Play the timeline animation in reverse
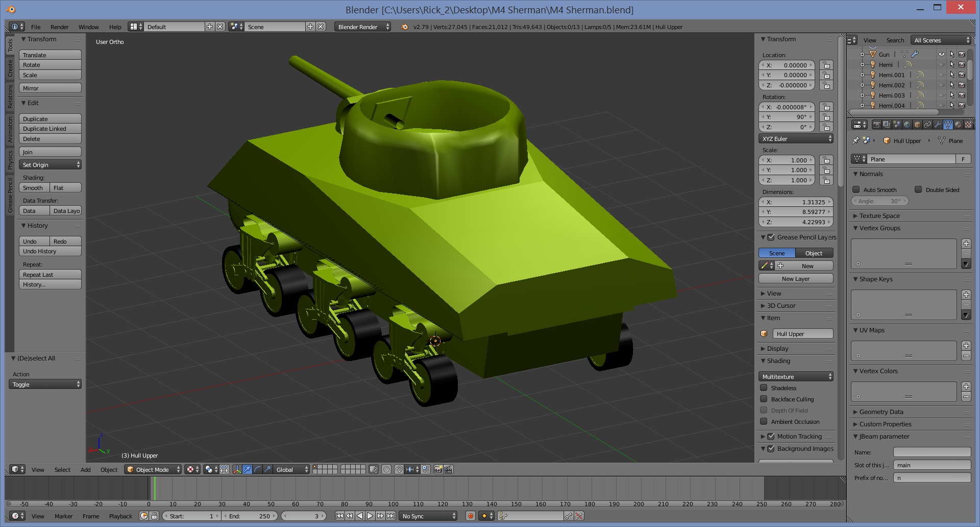This screenshot has width=980, height=527. coord(360,516)
